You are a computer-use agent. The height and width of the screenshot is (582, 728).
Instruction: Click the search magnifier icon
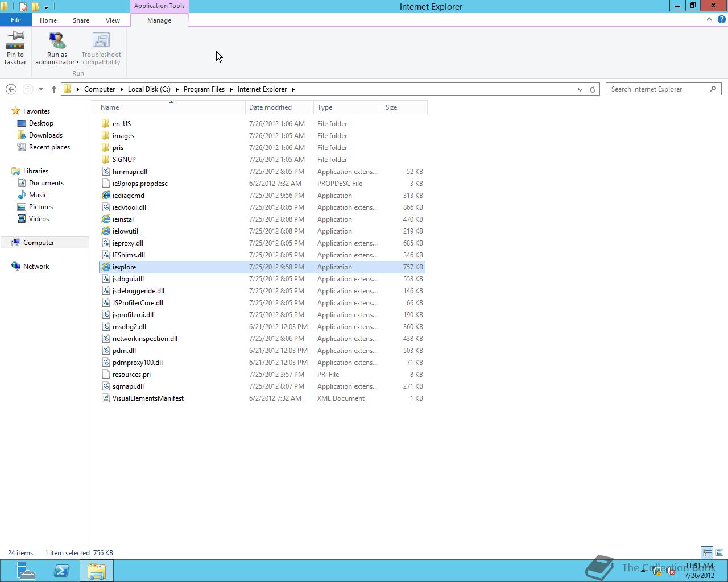pos(713,89)
